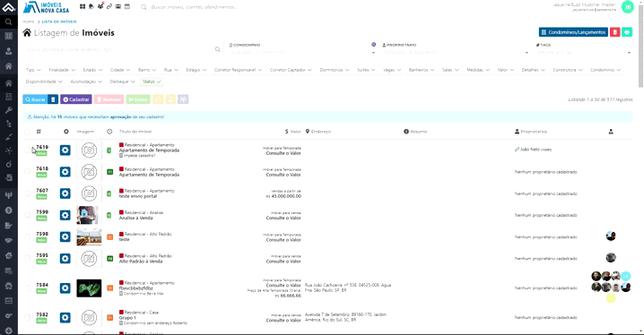Open the notification icon with red badge

pos(100,6)
